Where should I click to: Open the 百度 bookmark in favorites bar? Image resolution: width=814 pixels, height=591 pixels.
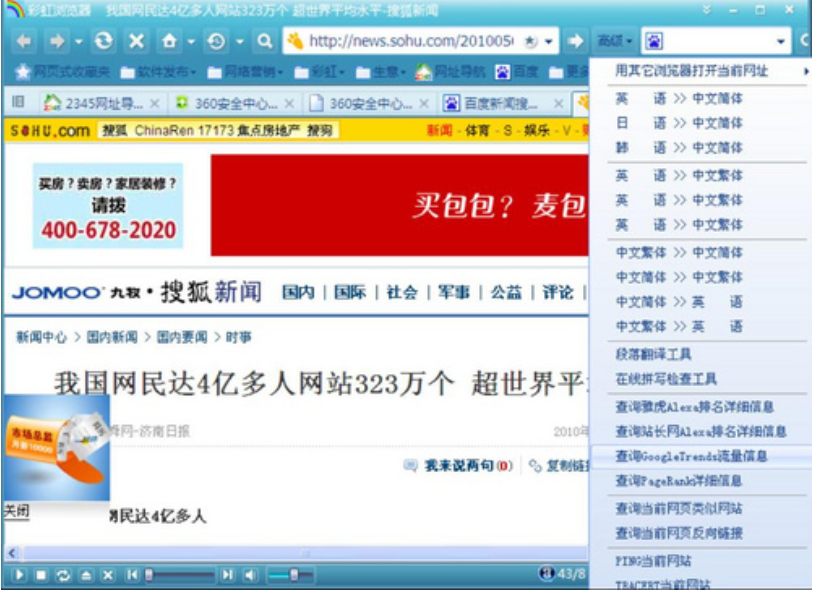(517, 72)
